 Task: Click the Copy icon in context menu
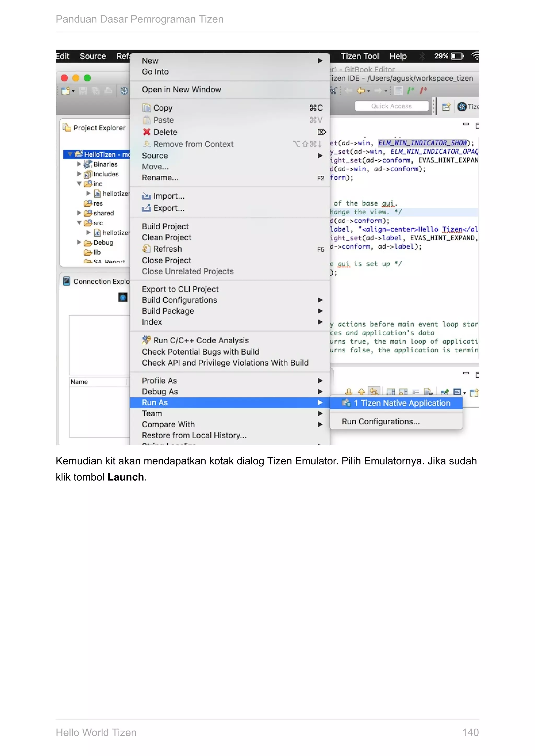(146, 108)
